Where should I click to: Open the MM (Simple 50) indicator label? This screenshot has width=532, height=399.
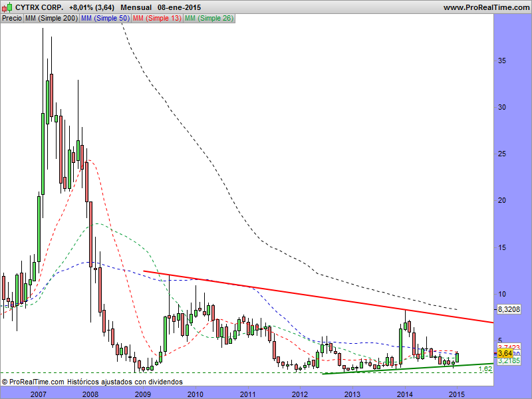click(105, 19)
